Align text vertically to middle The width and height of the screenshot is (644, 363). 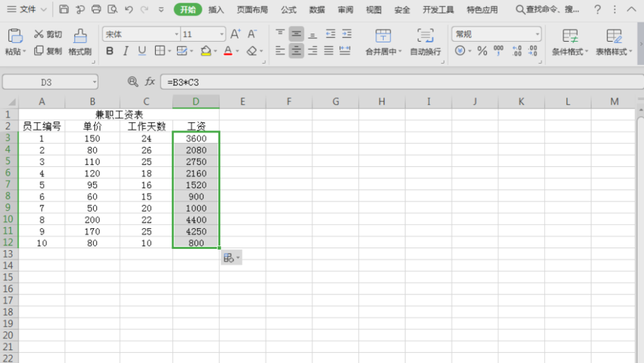(296, 33)
